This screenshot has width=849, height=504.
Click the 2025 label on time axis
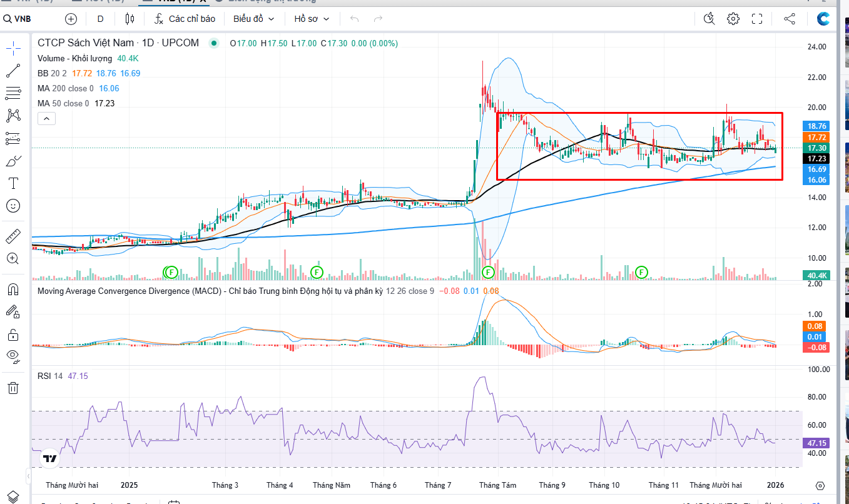click(129, 485)
